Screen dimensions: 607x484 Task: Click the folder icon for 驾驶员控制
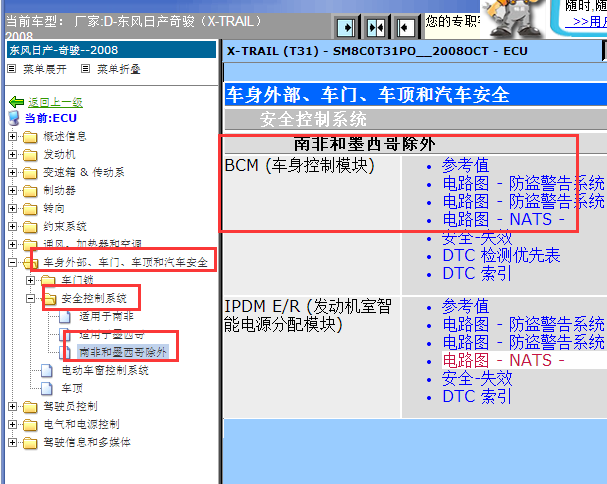30,407
